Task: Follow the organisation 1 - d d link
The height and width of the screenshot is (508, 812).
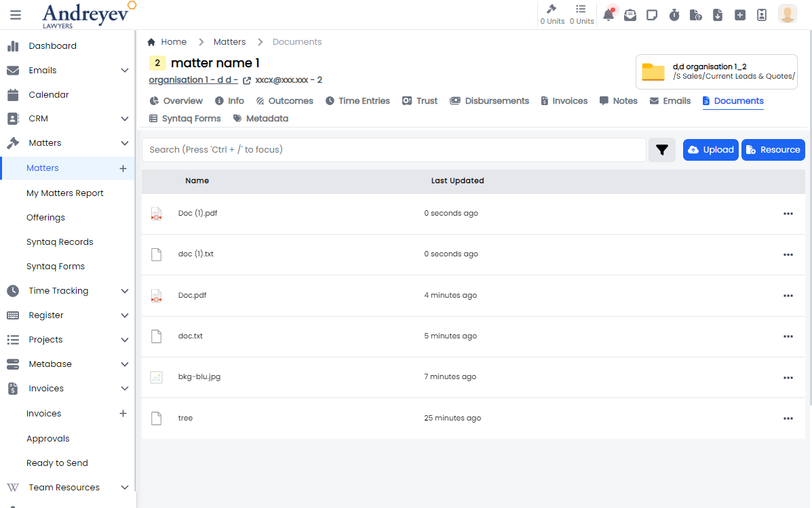Action: [x=193, y=80]
